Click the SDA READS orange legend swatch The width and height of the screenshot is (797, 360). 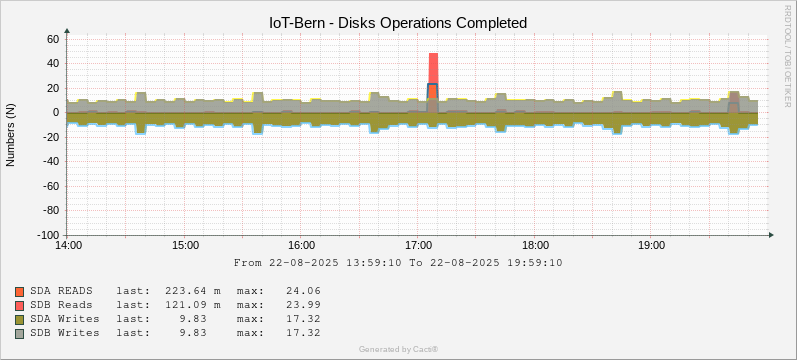point(19,292)
